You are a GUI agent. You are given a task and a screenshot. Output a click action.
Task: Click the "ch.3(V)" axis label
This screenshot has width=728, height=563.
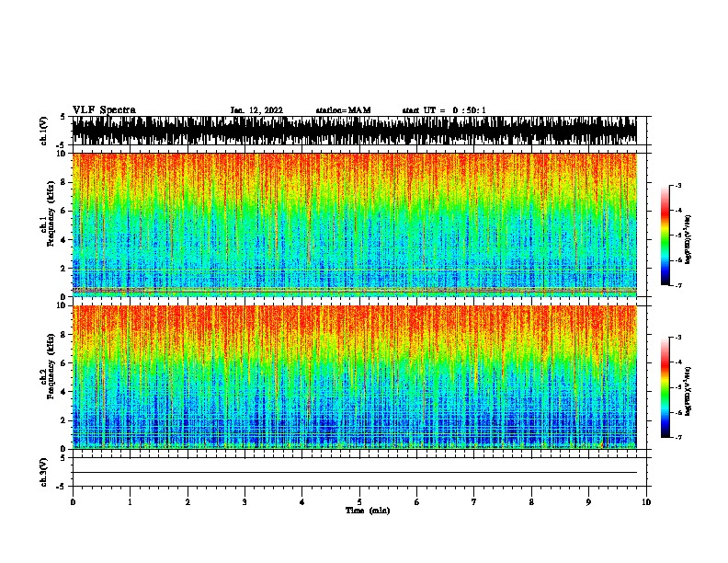point(44,472)
